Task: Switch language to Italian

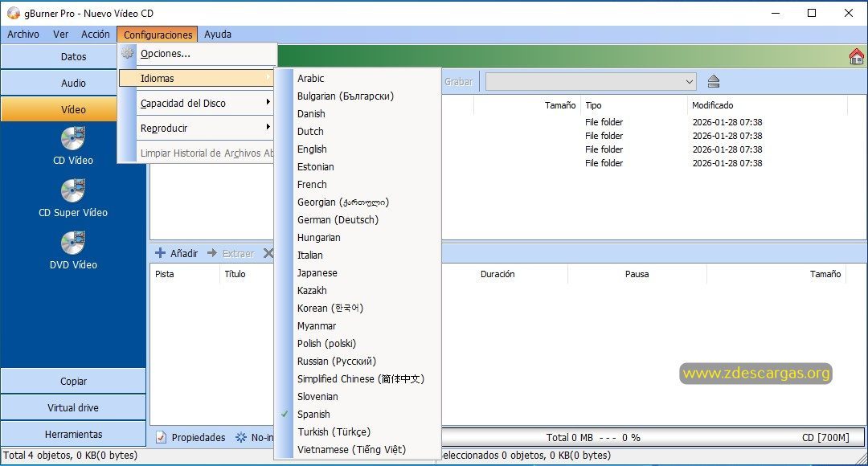Action: [358, 255]
